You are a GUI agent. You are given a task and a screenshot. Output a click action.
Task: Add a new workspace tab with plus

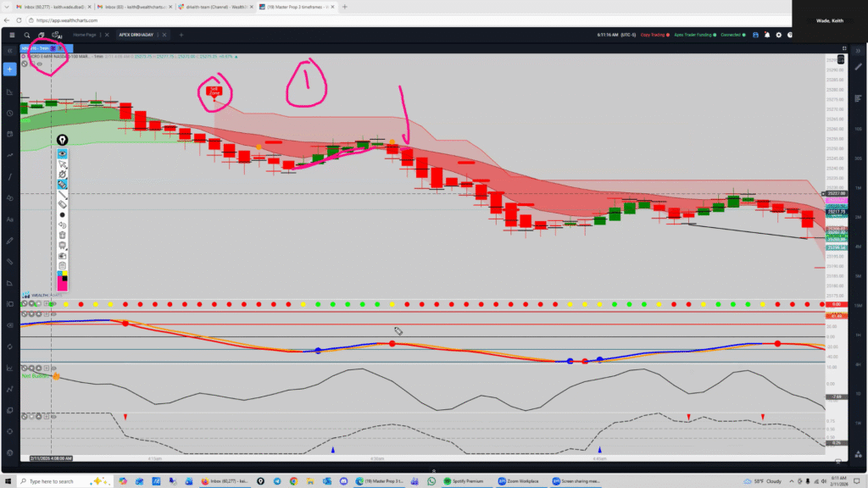[181, 35]
